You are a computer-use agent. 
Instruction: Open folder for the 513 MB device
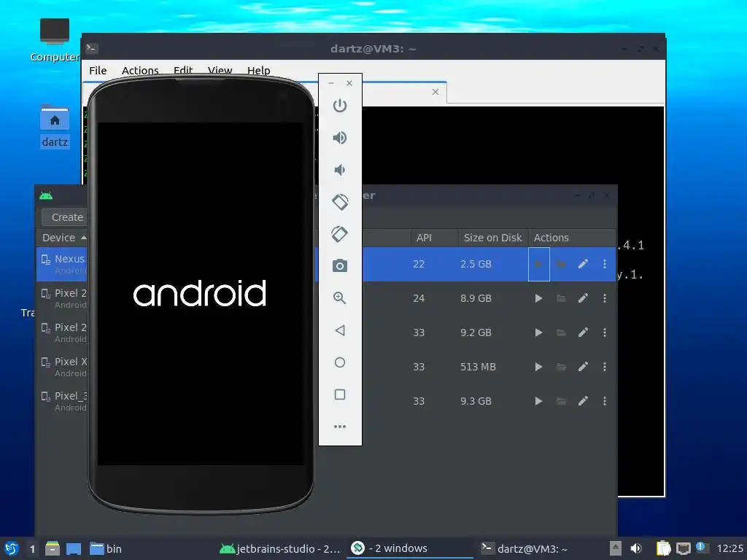561,367
